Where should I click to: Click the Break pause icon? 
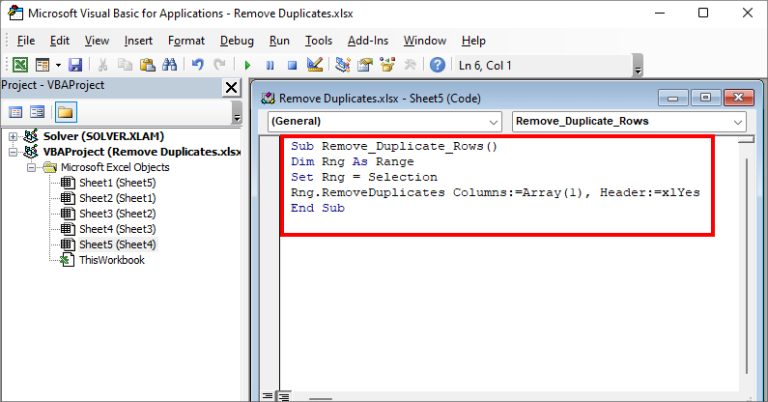pos(270,65)
